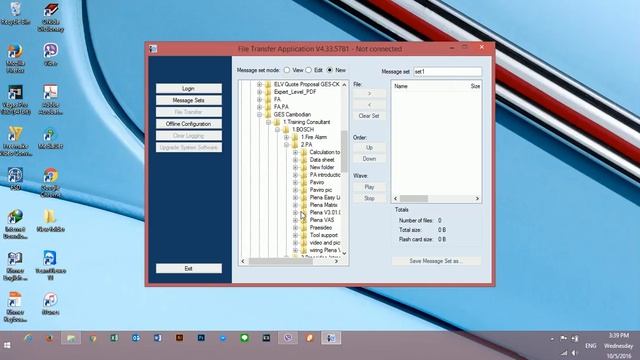Move file up in order
Viewport: 640px width, 360px height.
click(x=369, y=148)
